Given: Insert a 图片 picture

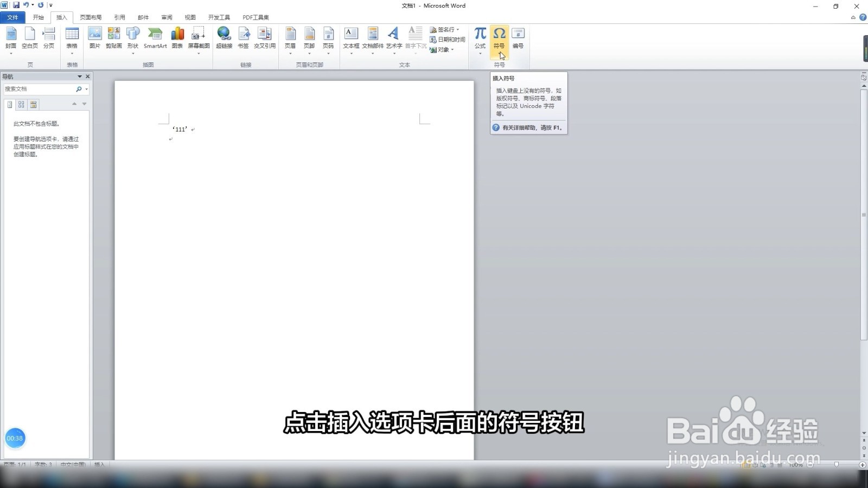Looking at the screenshot, I should 95,39.
